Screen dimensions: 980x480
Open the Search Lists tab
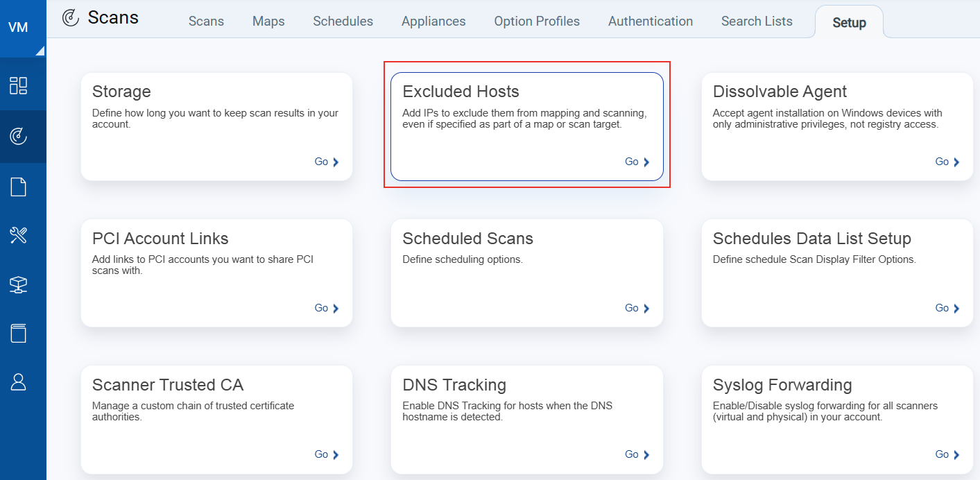tap(757, 21)
